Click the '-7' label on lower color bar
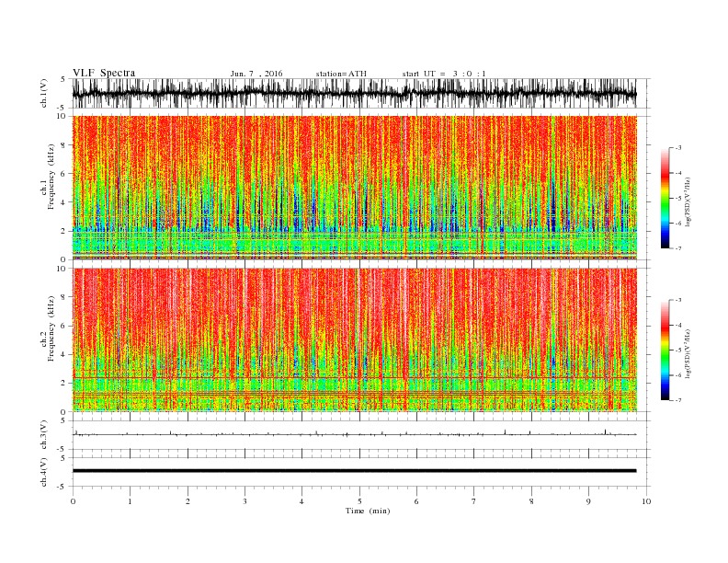 (677, 400)
